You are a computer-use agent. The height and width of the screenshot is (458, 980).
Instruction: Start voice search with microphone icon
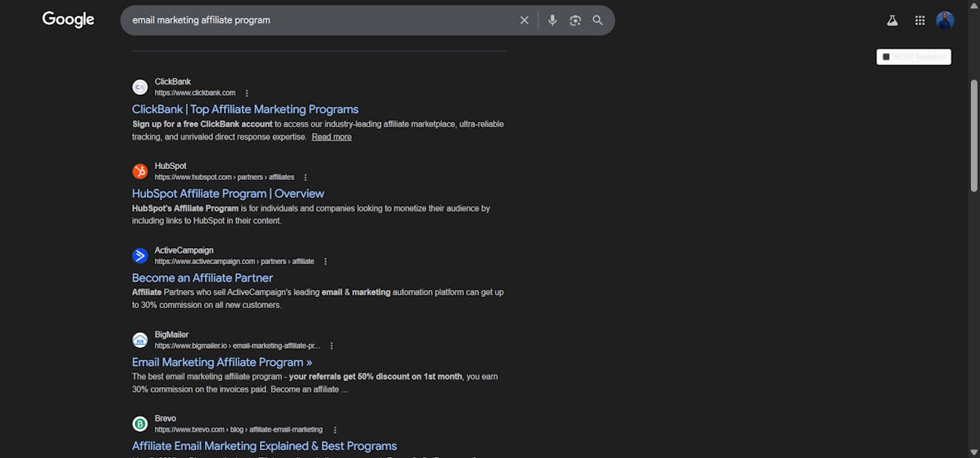click(552, 20)
